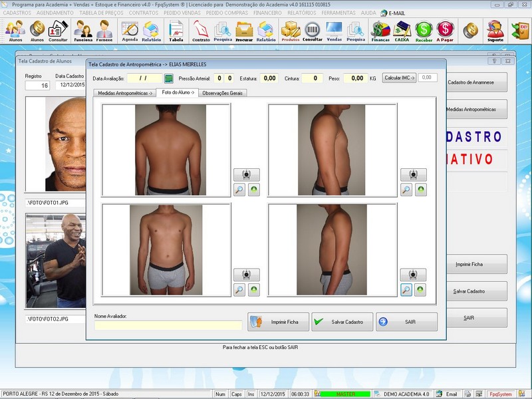Screen dimensions: 532x399
Task: Open the Relatório icon next to Procurar
Action: (266, 31)
